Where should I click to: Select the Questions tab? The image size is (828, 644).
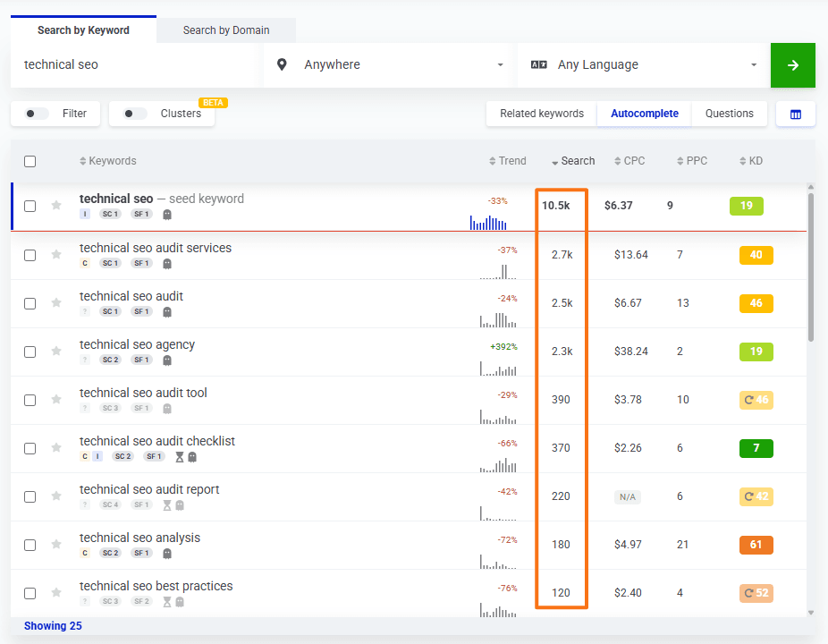[730, 114]
